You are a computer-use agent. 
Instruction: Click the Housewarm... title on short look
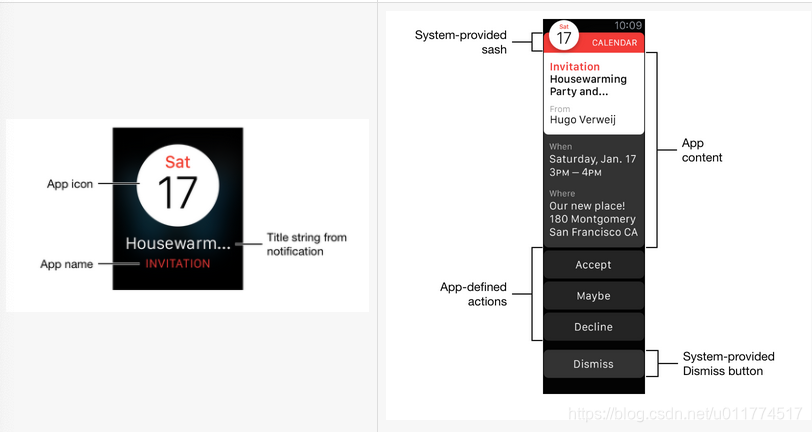[178, 243]
